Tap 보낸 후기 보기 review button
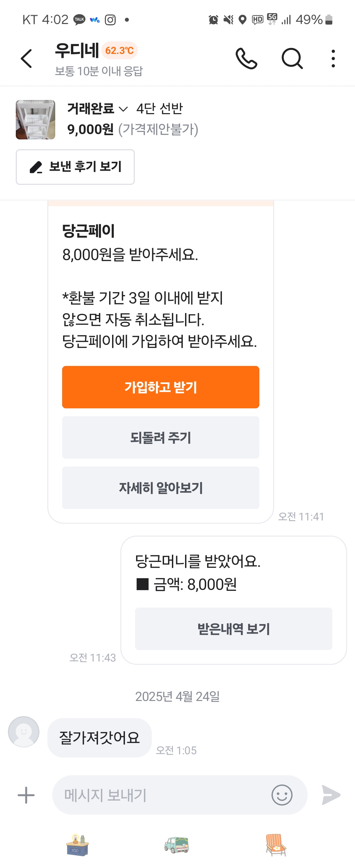The width and height of the screenshot is (355, 868). pyautogui.click(x=75, y=167)
